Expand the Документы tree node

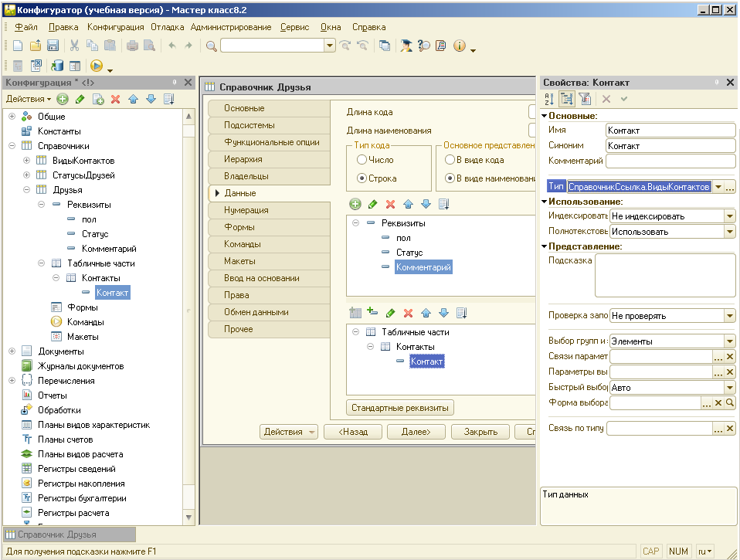point(12,351)
